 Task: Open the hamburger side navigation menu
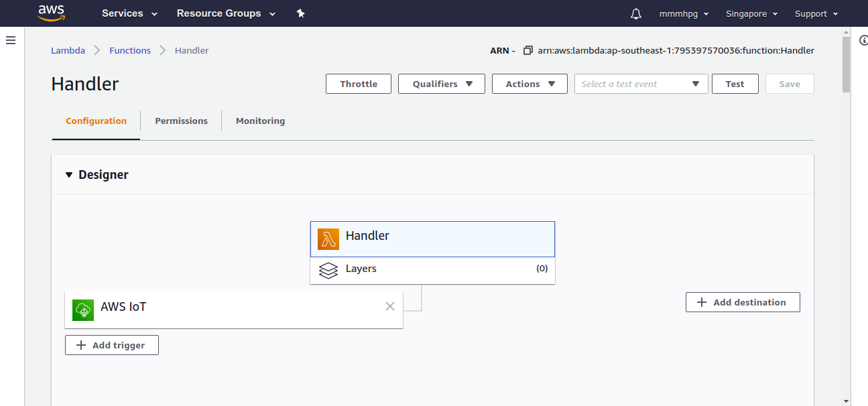pyautogui.click(x=11, y=40)
